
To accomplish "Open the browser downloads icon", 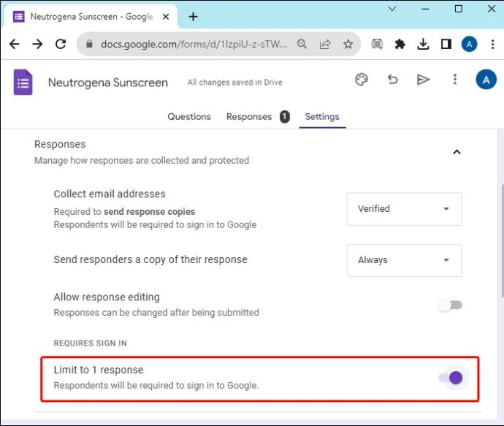I will tap(423, 44).
